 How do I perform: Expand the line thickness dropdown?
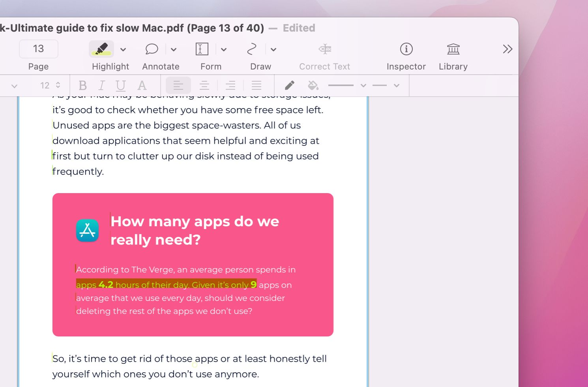pyautogui.click(x=363, y=85)
